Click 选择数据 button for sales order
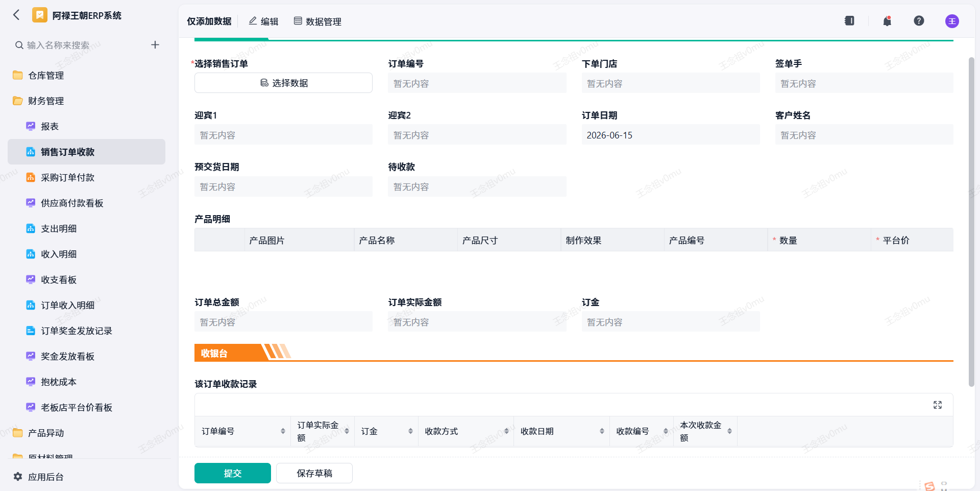 [x=283, y=83]
